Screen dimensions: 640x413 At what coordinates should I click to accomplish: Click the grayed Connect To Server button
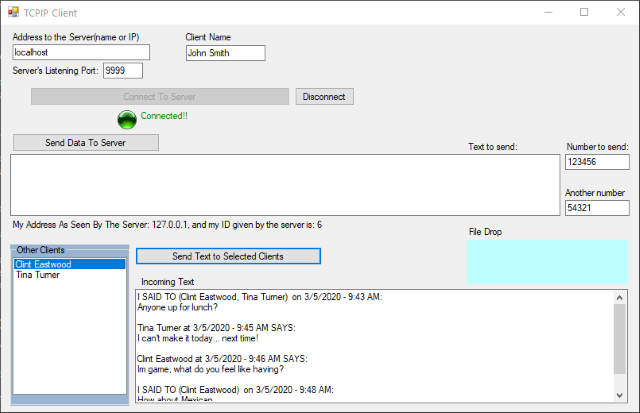(x=159, y=97)
